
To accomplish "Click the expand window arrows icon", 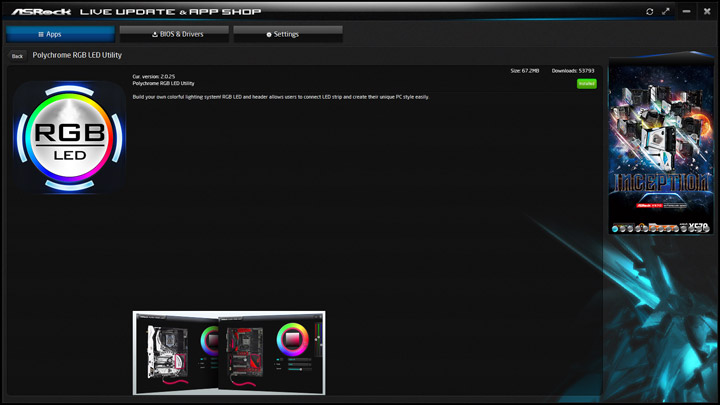I will [x=666, y=11].
